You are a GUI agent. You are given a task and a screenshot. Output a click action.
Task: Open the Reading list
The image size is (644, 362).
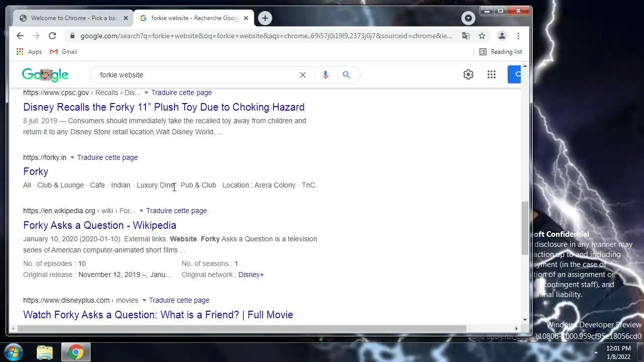tap(501, 52)
